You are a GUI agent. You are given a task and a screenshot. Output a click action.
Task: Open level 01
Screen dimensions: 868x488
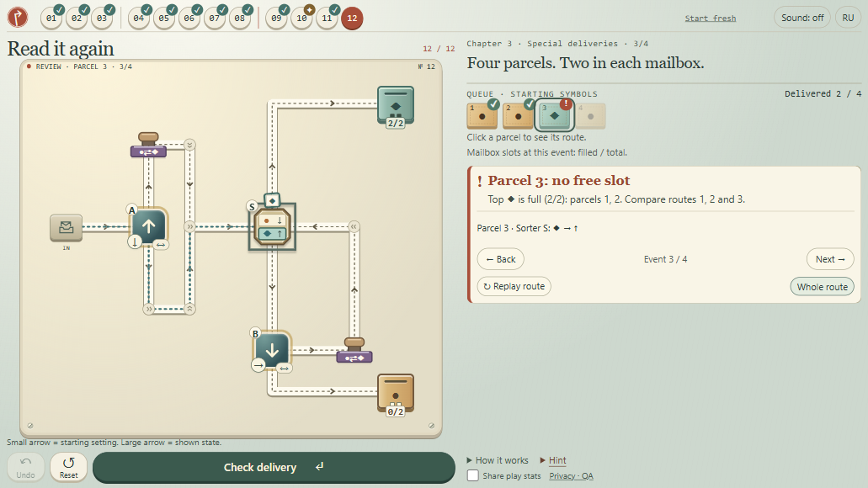click(x=51, y=19)
